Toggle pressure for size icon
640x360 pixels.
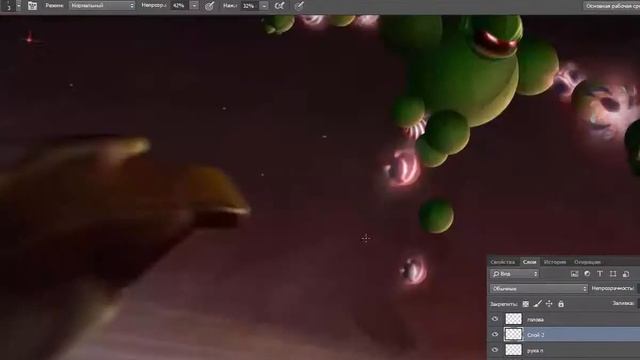coord(299,6)
